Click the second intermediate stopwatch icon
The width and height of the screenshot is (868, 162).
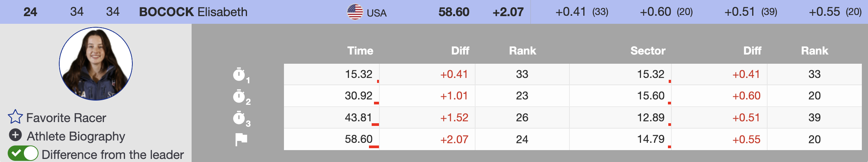click(239, 96)
